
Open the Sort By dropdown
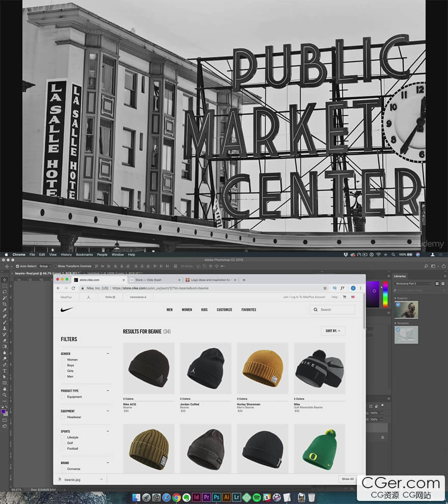333,331
